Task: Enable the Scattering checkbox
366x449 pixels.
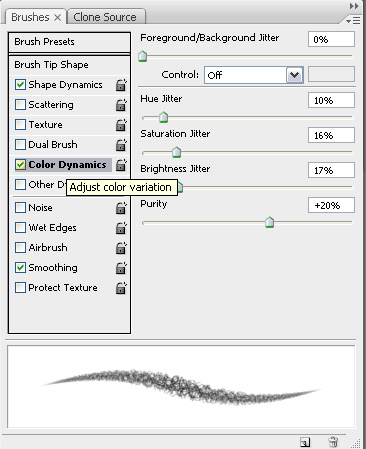Action: coord(20,105)
